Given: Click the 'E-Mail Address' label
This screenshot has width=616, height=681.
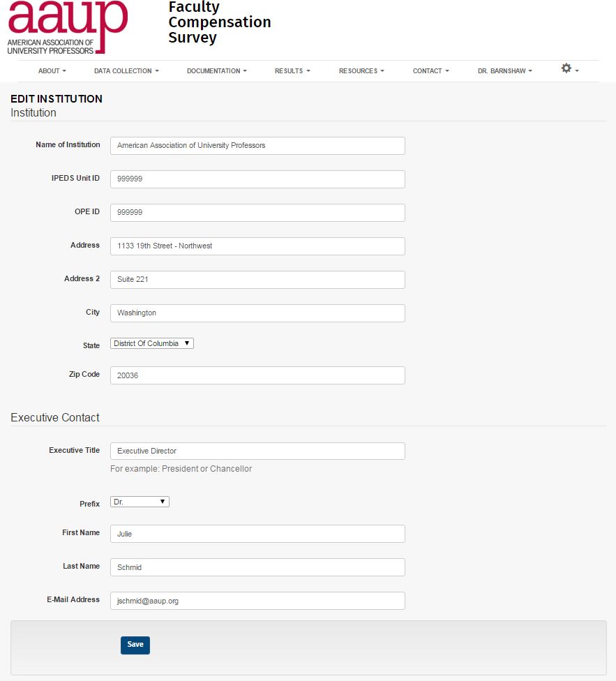Looking at the screenshot, I should 73,599.
